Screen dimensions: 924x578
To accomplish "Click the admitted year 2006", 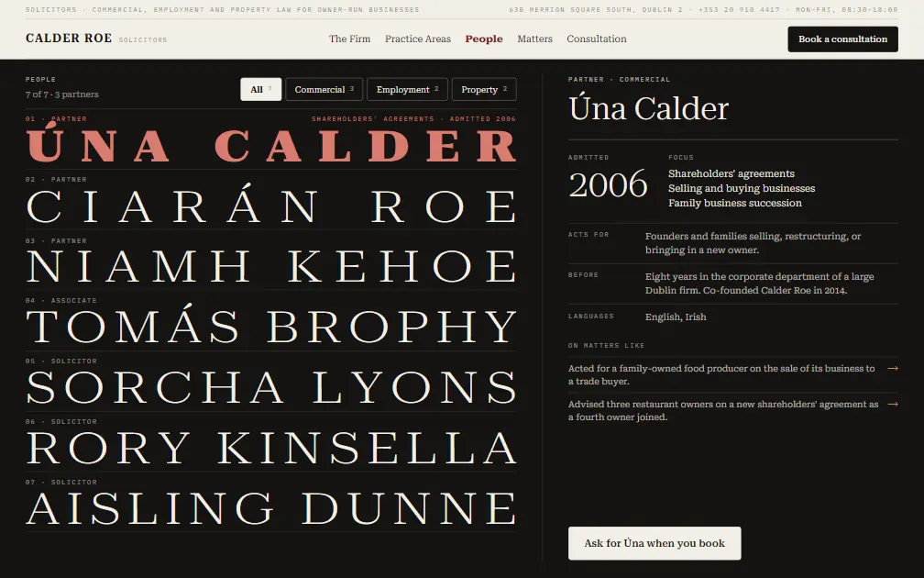I will coord(608,184).
